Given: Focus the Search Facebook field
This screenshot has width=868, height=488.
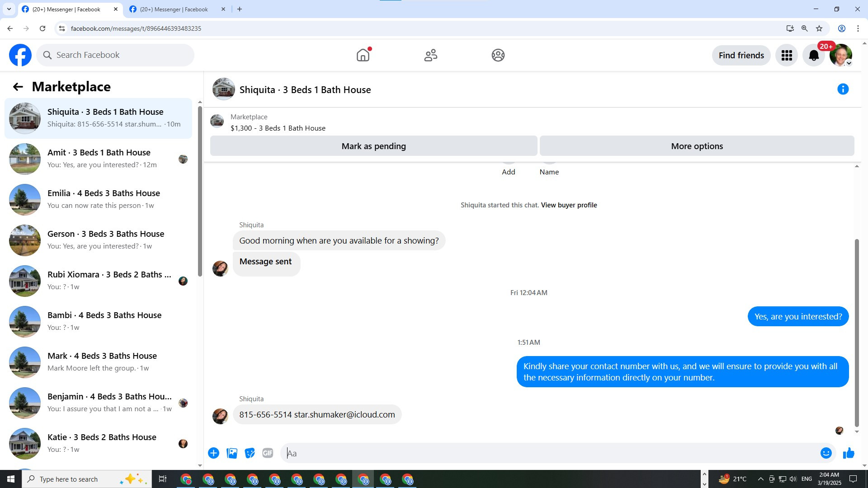Looking at the screenshot, I should [115, 55].
